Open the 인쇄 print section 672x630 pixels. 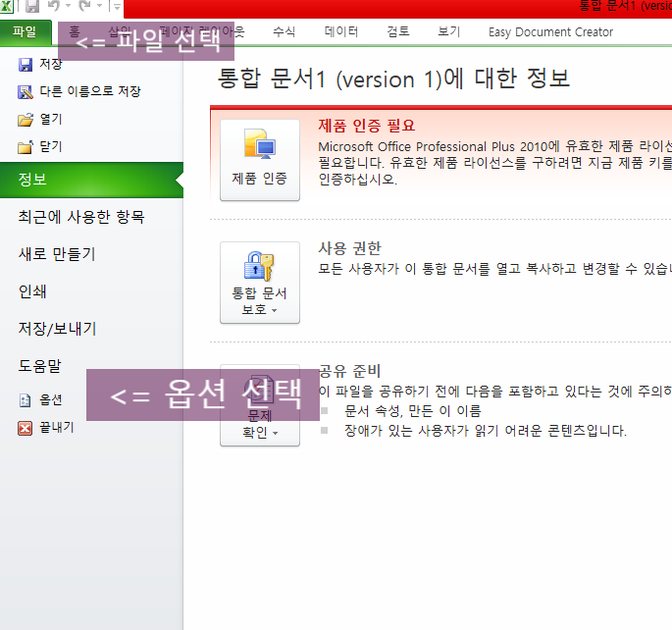(x=32, y=291)
